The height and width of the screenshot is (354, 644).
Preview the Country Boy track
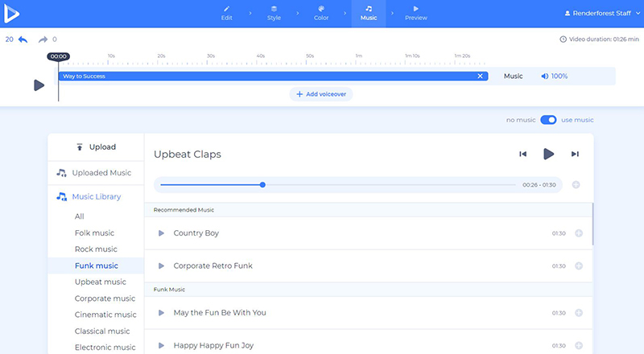coord(161,233)
